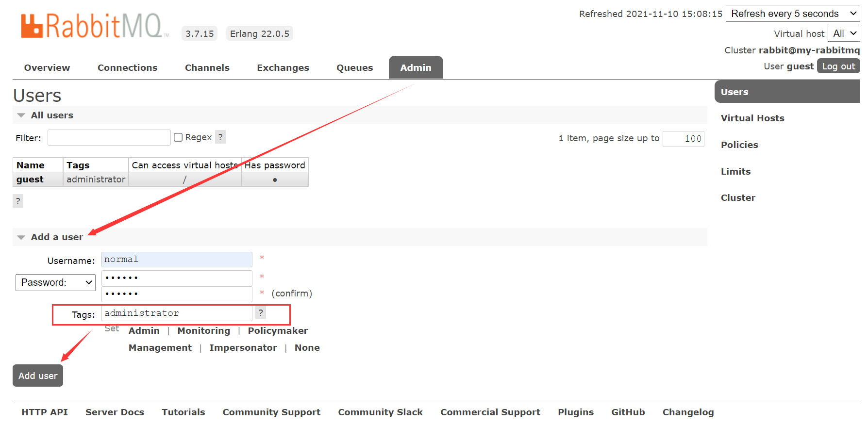868x425 pixels.
Task: Open the GitHub footer link
Action: 628,412
